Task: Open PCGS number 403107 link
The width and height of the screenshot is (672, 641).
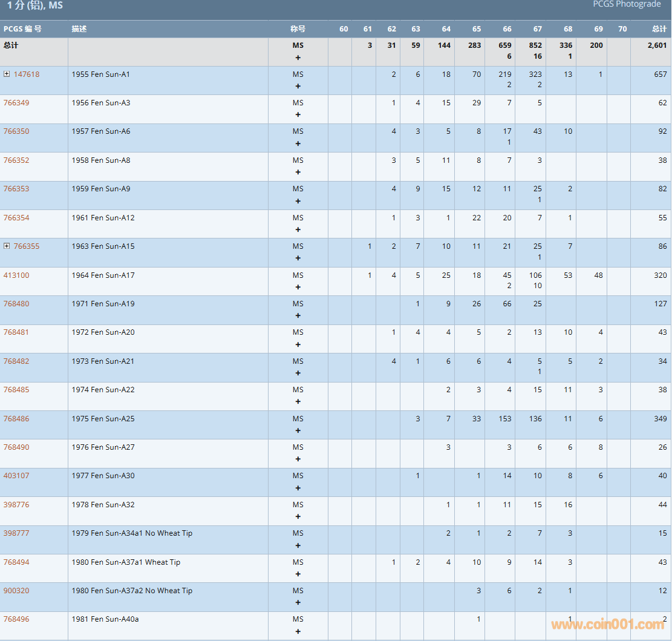Action: (16, 476)
